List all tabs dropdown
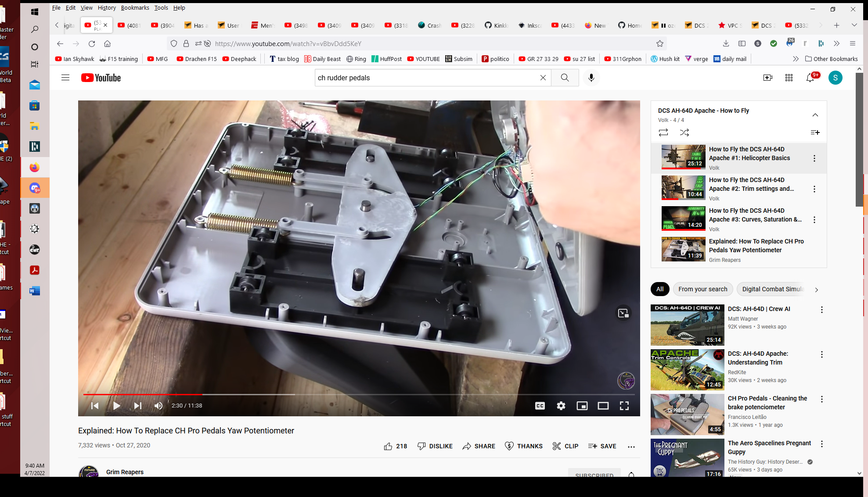 point(854,25)
